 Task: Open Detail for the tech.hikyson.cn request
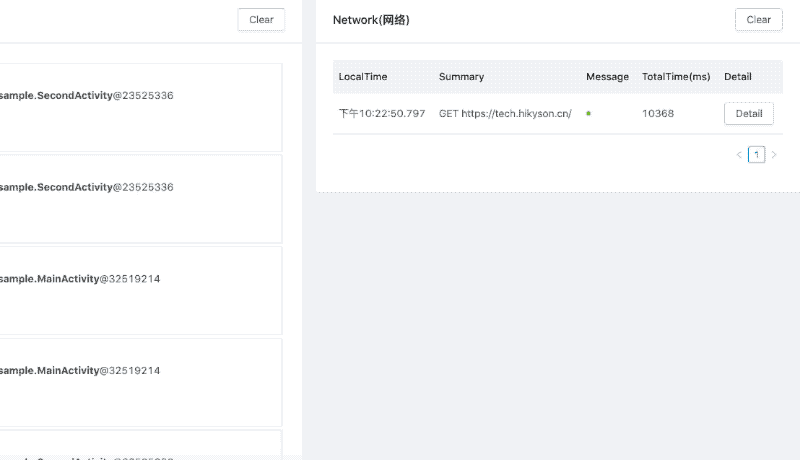[x=748, y=114]
